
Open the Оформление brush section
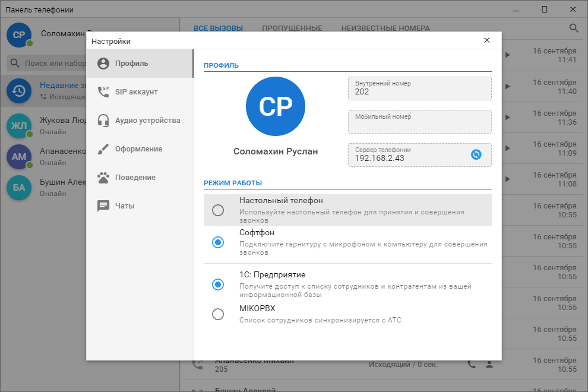click(140, 149)
